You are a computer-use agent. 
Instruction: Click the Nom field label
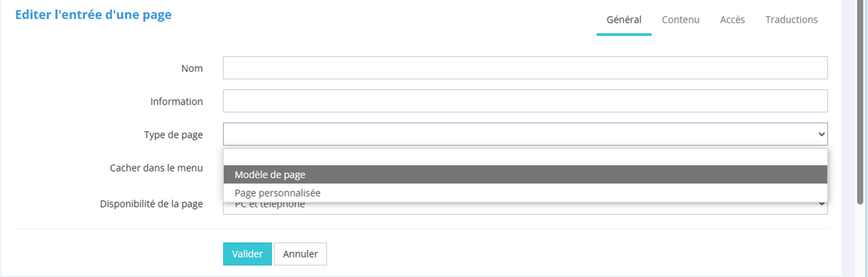tap(192, 68)
